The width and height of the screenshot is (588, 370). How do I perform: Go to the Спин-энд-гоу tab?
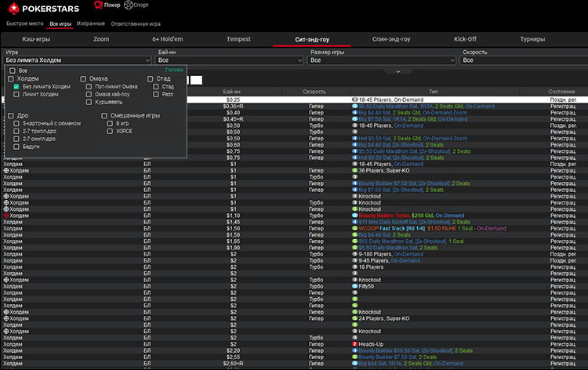tap(391, 39)
